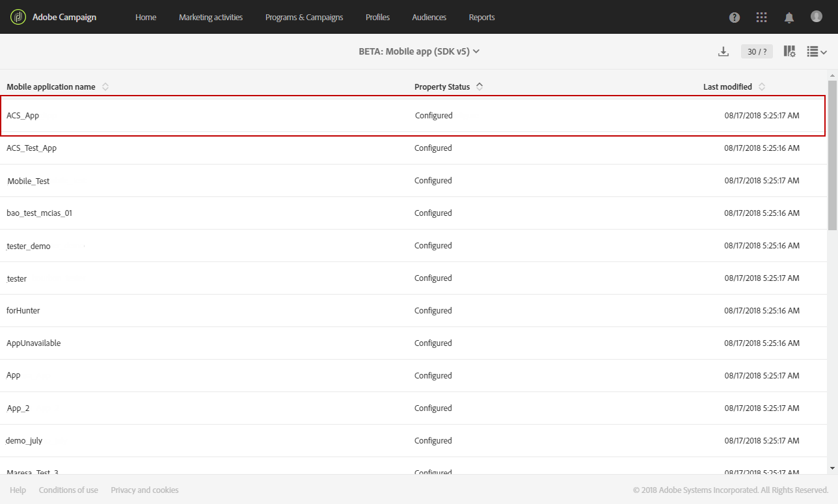Viewport: 838px width, 504px height.
Task: Click the 30 / ? item count button
Action: (757, 51)
